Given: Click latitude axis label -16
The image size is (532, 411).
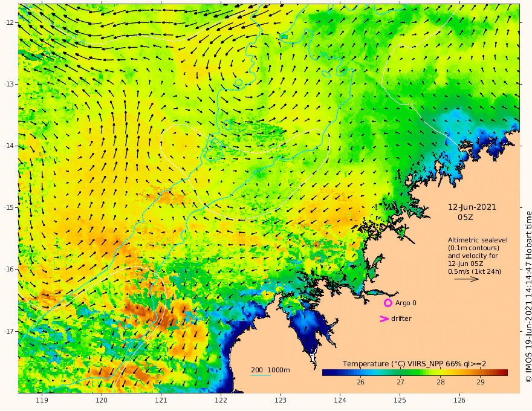Looking at the screenshot, I should click(x=8, y=269).
